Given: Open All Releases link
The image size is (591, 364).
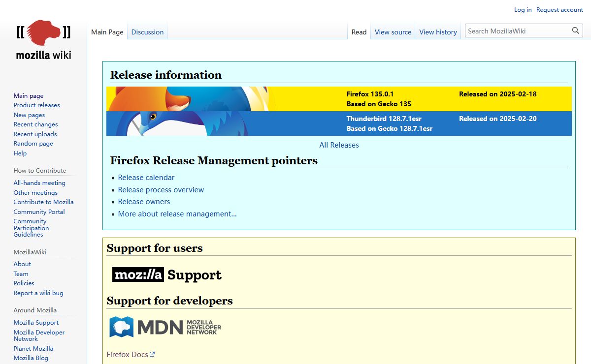Looking at the screenshot, I should [x=339, y=145].
